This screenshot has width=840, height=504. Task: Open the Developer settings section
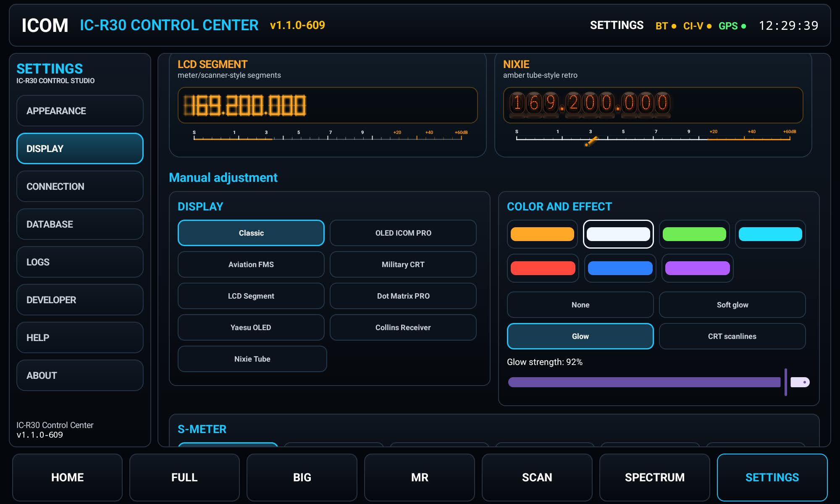[80, 300]
